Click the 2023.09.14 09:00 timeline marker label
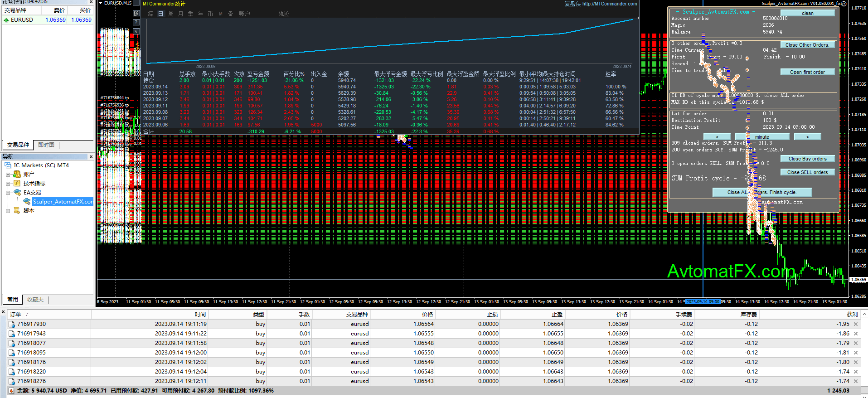 point(703,301)
